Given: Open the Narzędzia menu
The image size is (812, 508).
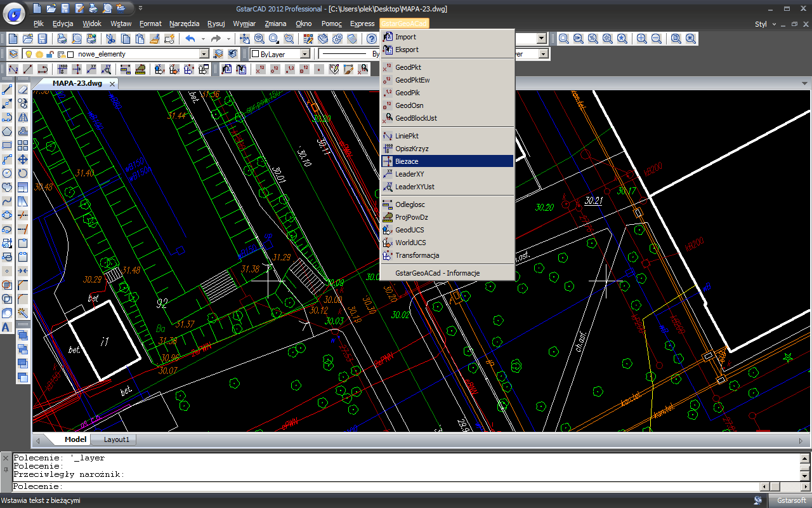Looking at the screenshot, I should click(184, 23).
